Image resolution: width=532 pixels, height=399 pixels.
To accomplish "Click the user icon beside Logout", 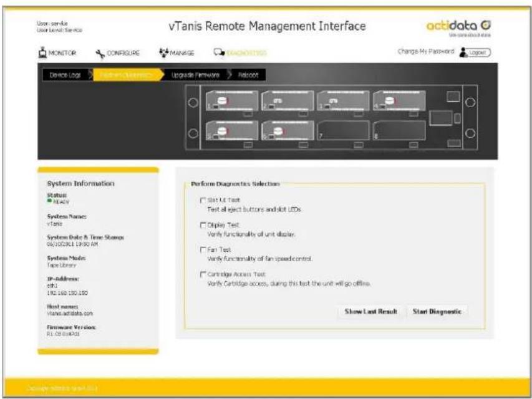I will click(x=463, y=52).
